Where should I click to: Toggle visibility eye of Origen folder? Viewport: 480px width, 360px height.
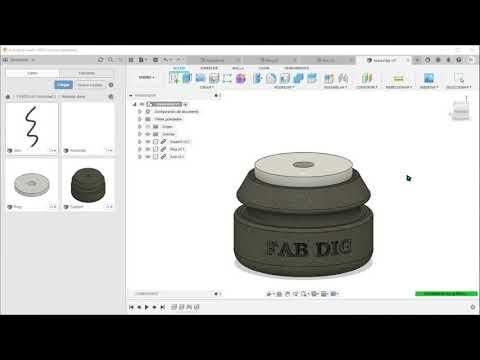coord(148,127)
